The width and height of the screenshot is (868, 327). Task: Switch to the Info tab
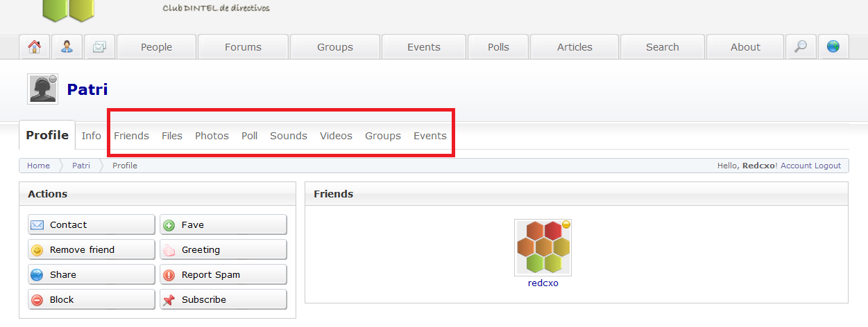(92, 136)
